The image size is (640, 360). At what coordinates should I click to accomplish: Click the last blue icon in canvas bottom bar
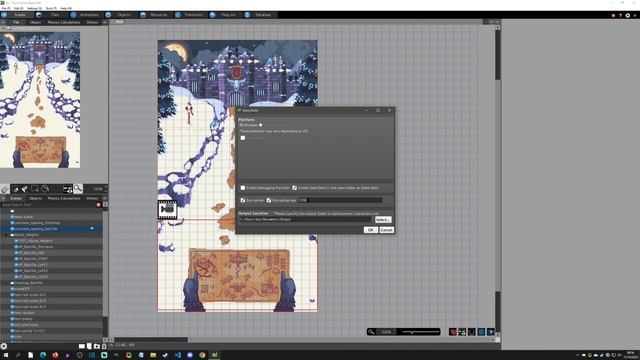(491, 332)
